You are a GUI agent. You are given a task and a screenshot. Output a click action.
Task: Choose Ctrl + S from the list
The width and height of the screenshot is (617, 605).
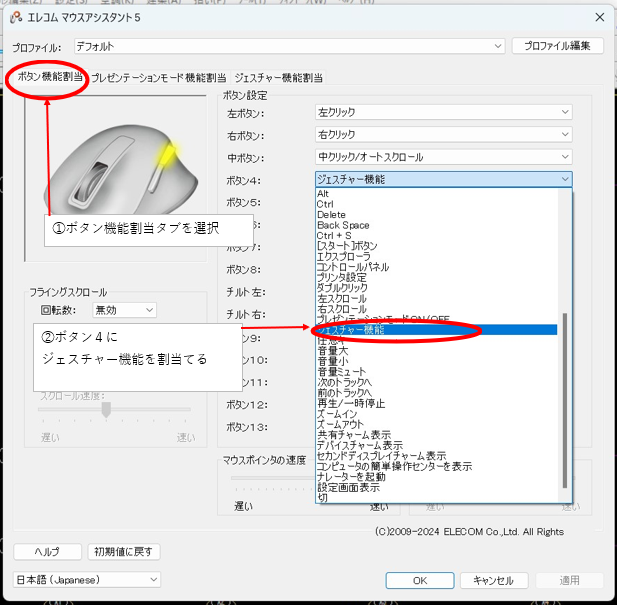[x=437, y=236]
